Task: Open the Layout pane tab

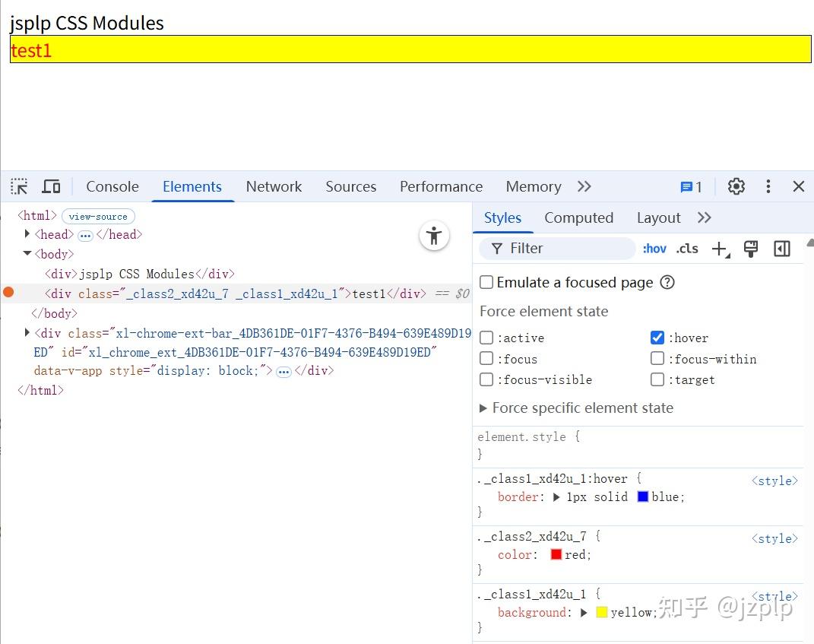Action: click(659, 217)
